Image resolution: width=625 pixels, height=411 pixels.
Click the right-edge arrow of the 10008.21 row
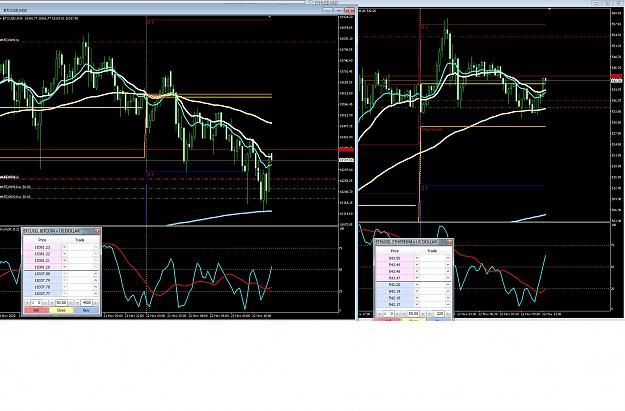pyautogui.click(x=96, y=261)
